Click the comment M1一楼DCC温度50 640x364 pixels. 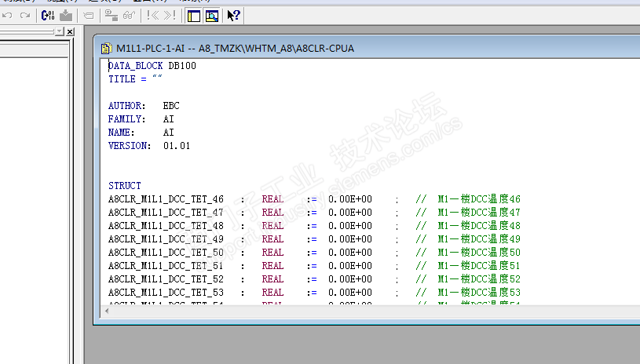click(479, 253)
